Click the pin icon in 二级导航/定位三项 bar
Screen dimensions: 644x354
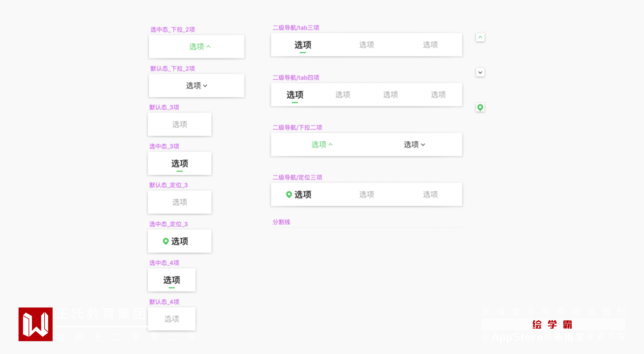[x=289, y=194]
